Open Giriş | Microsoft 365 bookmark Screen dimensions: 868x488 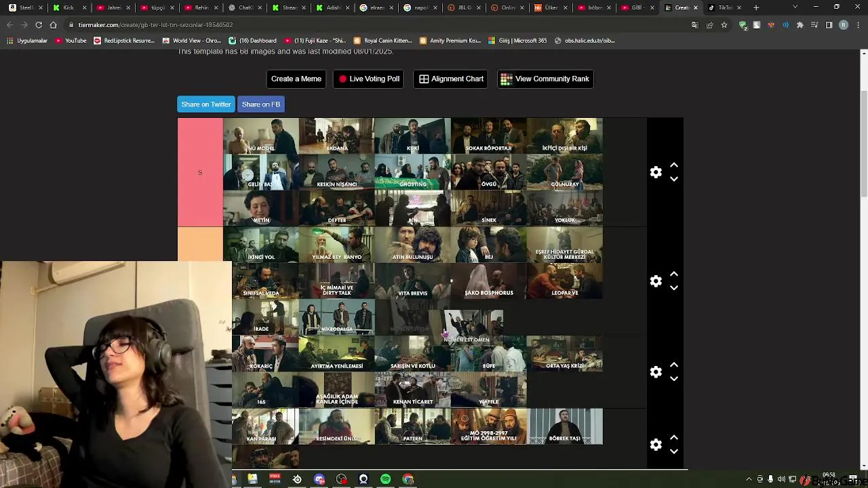pos(517,41)
